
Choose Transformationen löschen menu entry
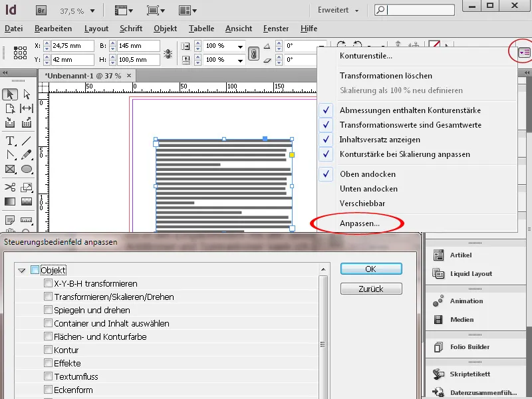click(386, 76)
